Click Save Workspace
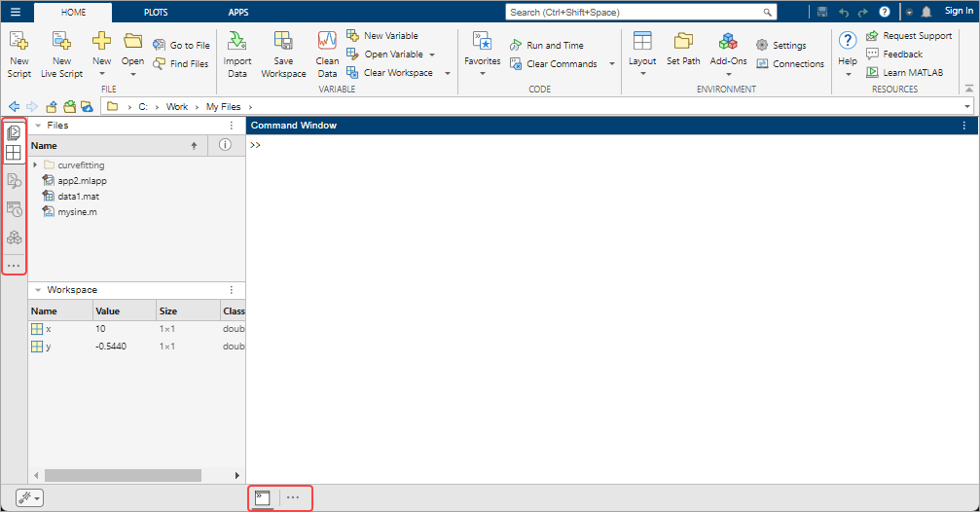This screenshot has width=980, height=512. click(x=284, y=55)
